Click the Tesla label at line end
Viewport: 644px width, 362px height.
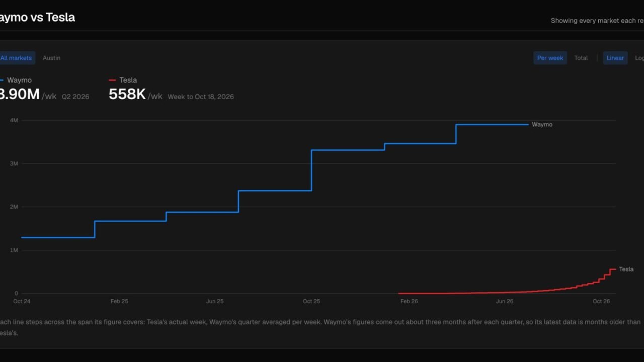(626, 269)
